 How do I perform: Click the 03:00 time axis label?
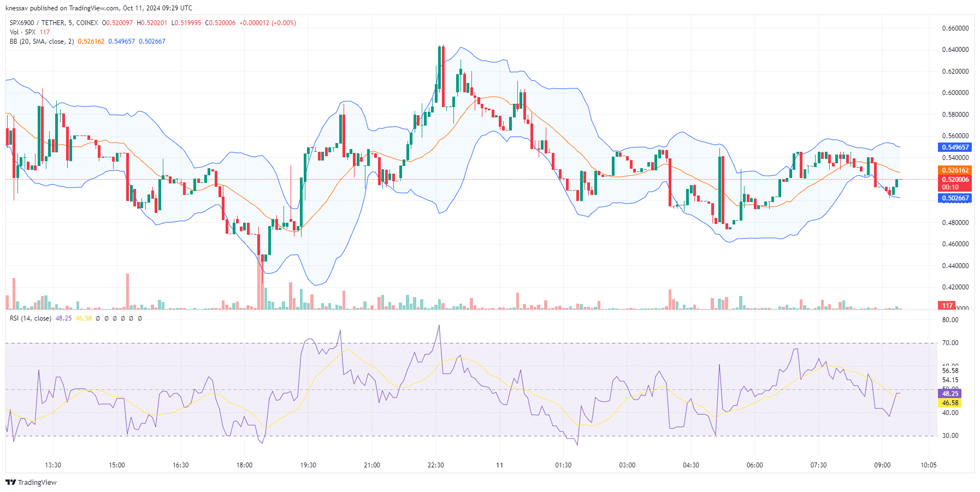[627, 465]
